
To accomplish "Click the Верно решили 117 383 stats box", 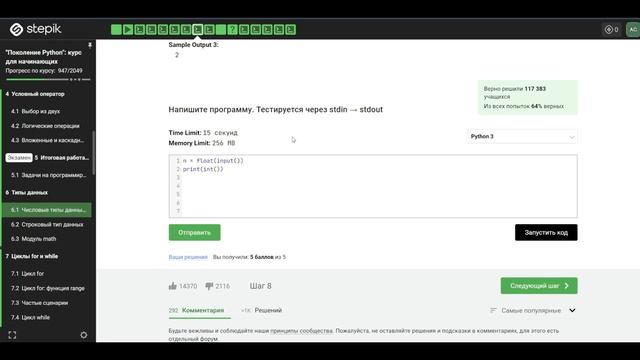I will pyautogui.click(x=528, y=97).
